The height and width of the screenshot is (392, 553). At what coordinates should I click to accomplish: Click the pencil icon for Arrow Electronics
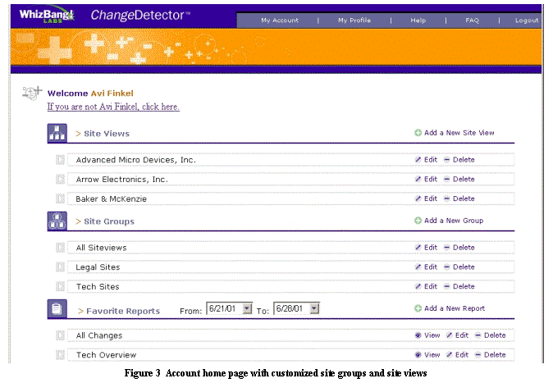pyautogui.click(x=418, y=179)
